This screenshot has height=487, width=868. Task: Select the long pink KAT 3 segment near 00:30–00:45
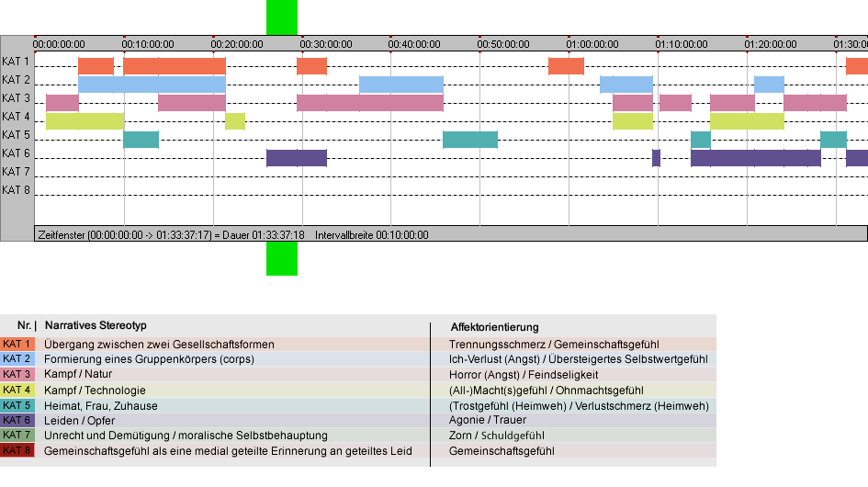pyautogui.click(x=370, y=103)
